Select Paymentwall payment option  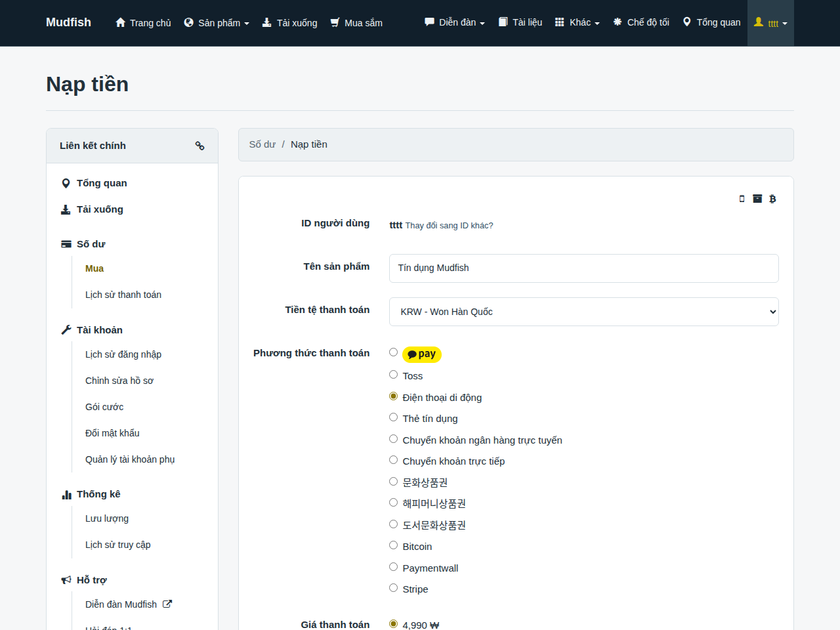(x=394, y=567)
